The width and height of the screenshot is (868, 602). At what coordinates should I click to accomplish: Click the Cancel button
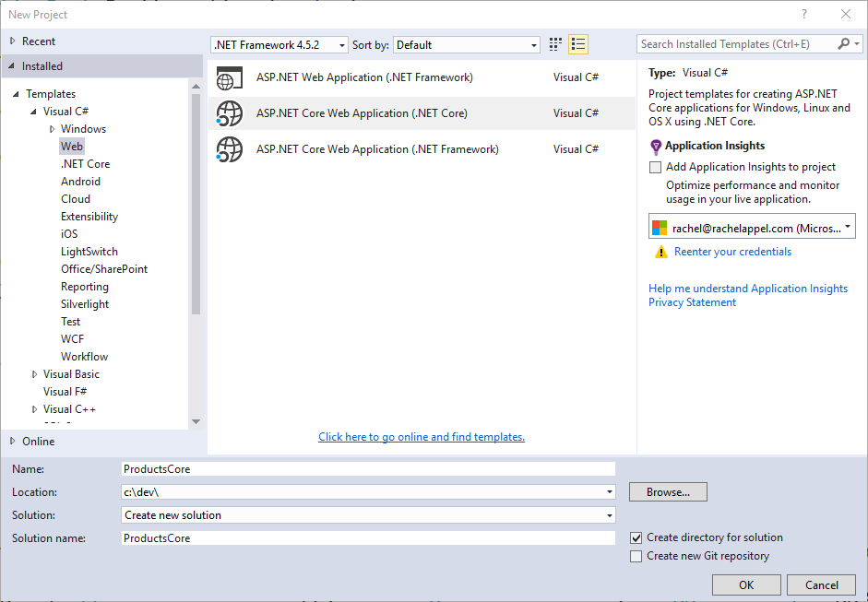(822, 585)
